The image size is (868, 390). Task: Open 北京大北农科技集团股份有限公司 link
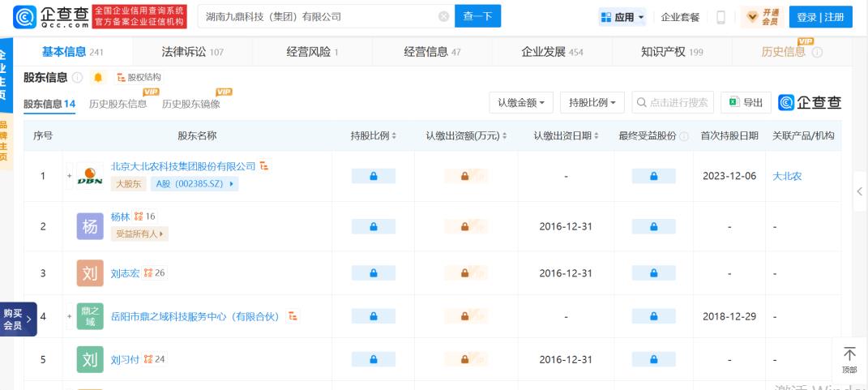point(183,166)
